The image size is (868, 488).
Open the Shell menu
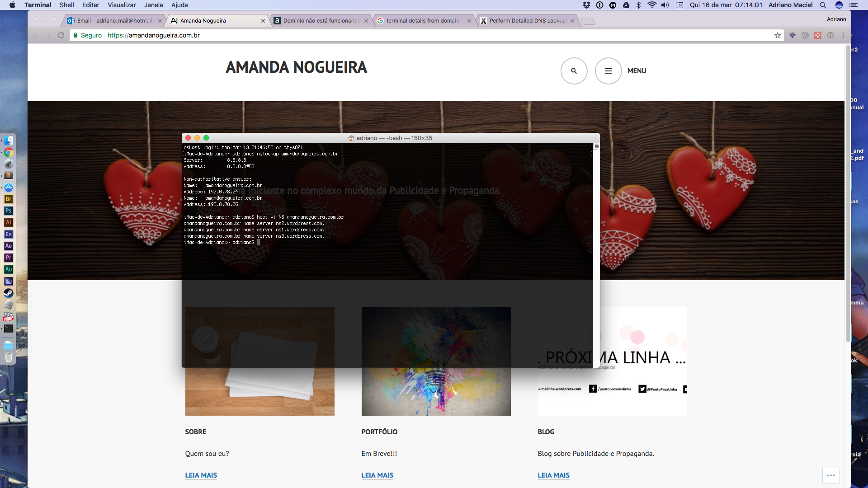(x=67, y=5)
